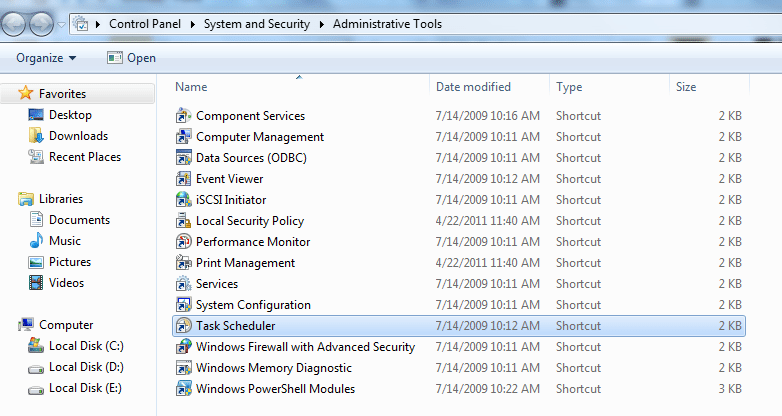The image size is (782, 416).
Task: Go back with the Back navigation button
Action: click(13, 24)
